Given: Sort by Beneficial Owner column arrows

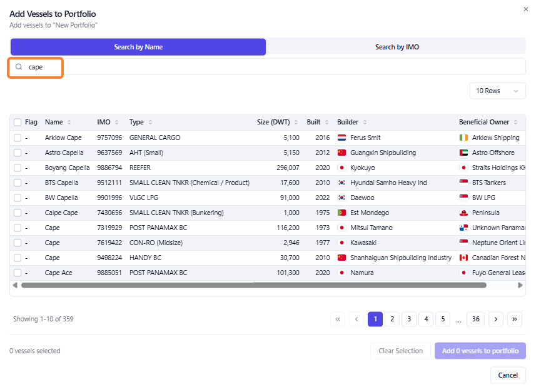Looking at the screenshot, I should [x=515, y=123].
